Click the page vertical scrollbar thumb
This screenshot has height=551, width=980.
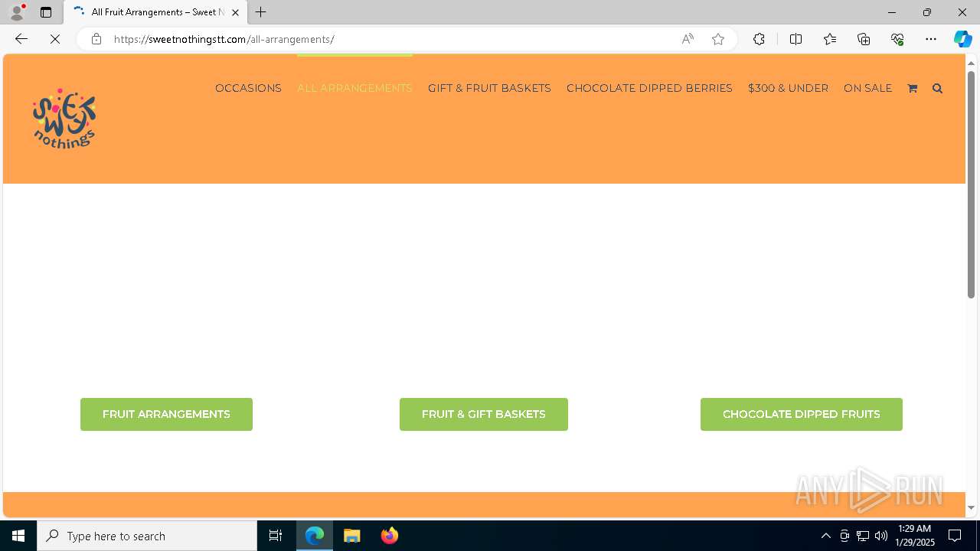(x=971, y=184)
